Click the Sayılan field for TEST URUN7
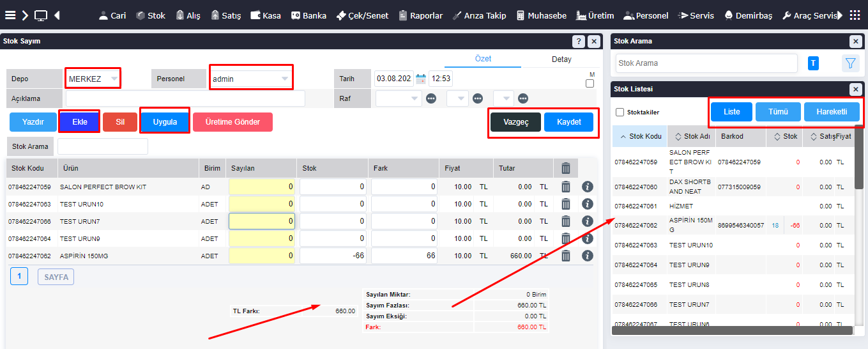The image size is (868, 349). click(x=262, y=221)
